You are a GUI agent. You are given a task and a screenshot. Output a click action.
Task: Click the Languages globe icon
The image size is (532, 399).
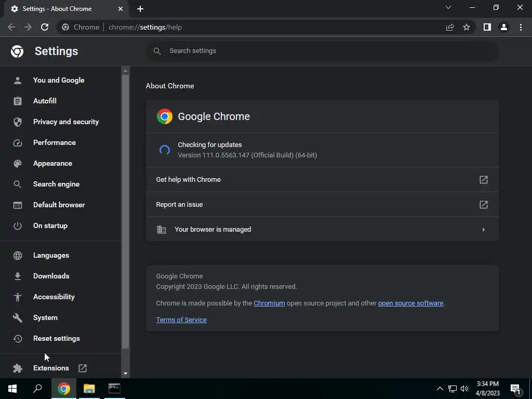coord(18,256)
